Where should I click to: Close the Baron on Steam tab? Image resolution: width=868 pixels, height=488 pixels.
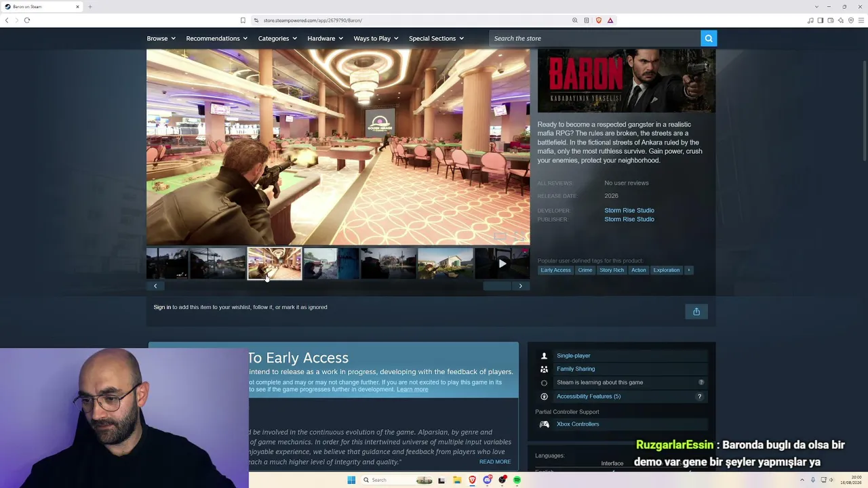pos(77,7)
